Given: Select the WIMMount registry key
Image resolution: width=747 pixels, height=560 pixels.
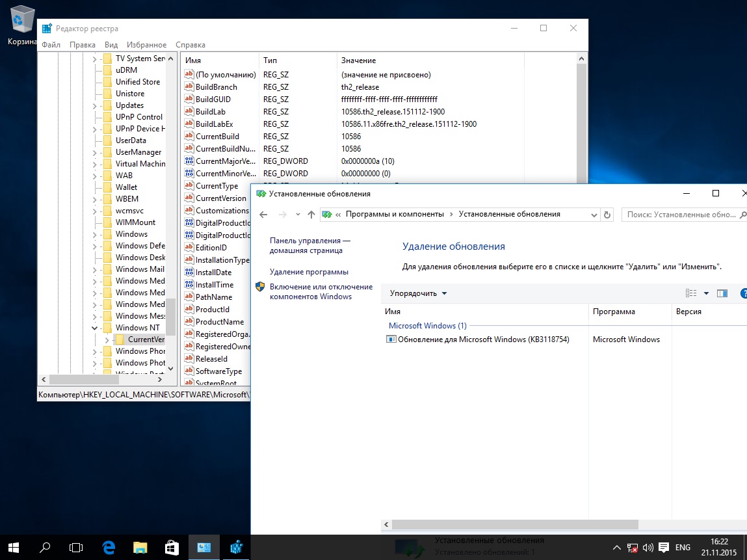Looking at the screenshot, I should 135,222.
